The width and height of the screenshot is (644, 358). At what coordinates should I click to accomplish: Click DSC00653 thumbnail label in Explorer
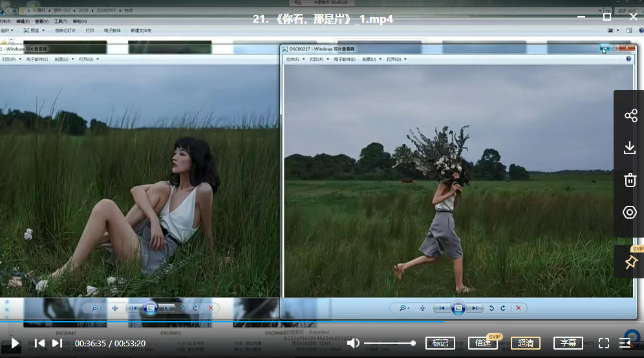(170, 333)
